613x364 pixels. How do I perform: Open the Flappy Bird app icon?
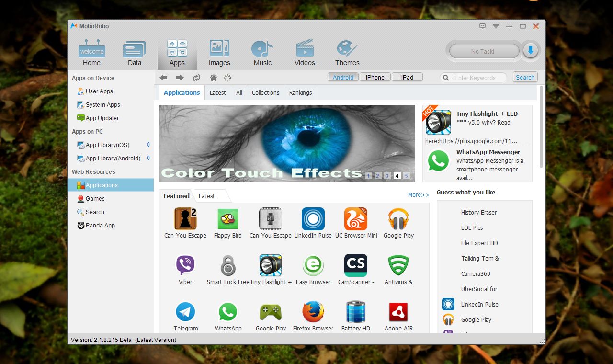[228, 224]
